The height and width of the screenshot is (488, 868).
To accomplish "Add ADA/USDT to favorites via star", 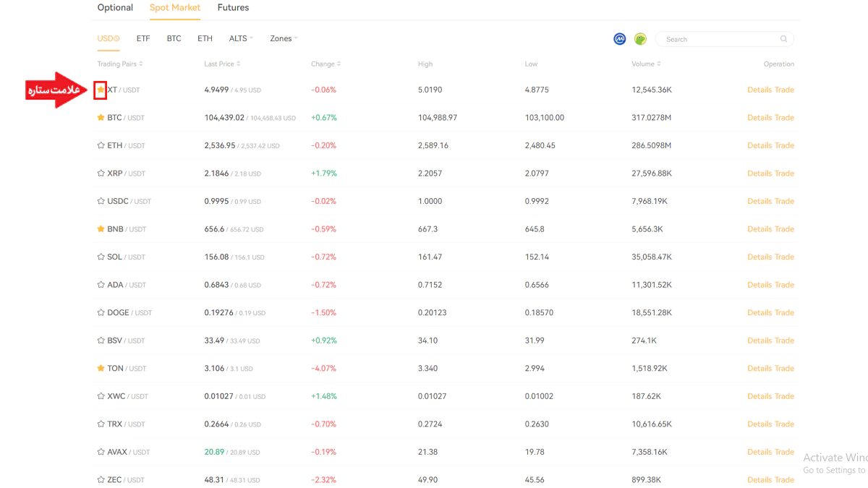I will (x=101, y=285).
